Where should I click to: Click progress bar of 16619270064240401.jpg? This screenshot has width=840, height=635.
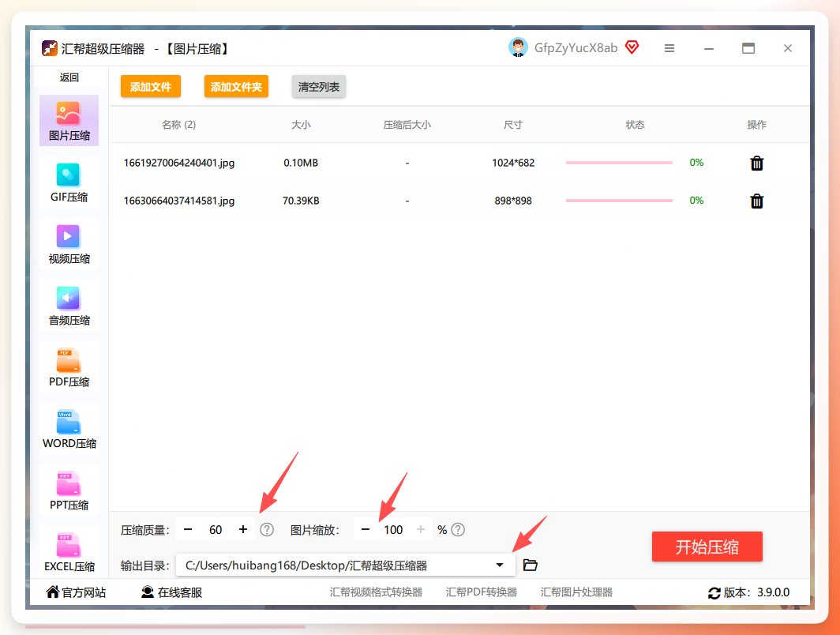pyautogui.click(x=619, y=163)
